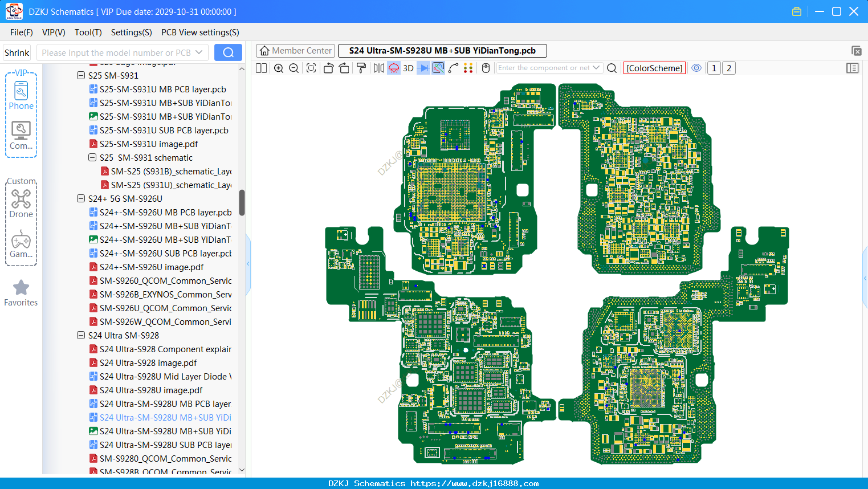Toggle the red dome highlight tool

394,68
